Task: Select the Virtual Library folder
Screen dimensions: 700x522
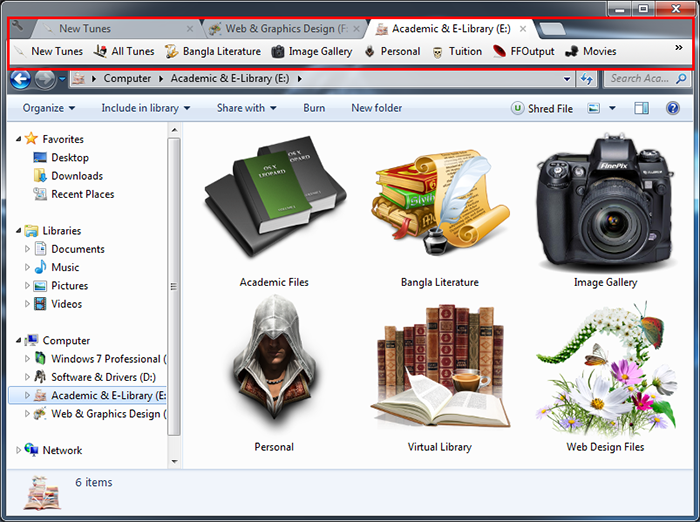Action: (440, 377)
